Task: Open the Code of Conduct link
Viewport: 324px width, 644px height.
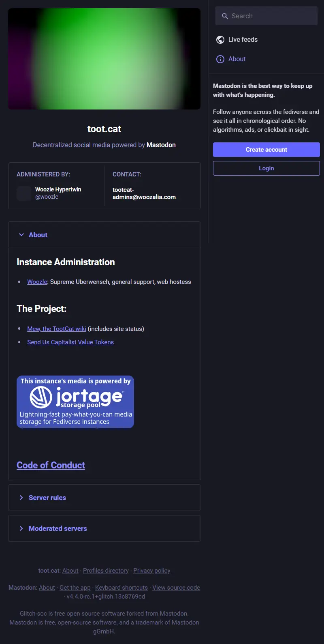Action: point(51,465)
